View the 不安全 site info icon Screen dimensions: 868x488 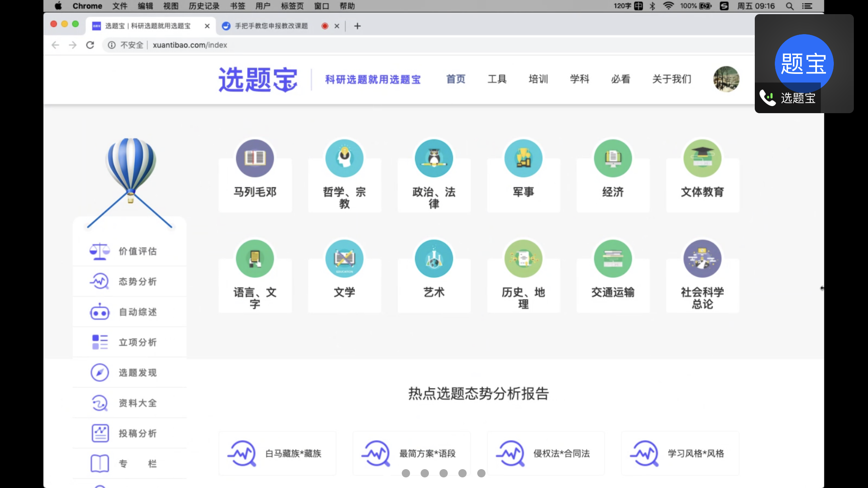112,45
